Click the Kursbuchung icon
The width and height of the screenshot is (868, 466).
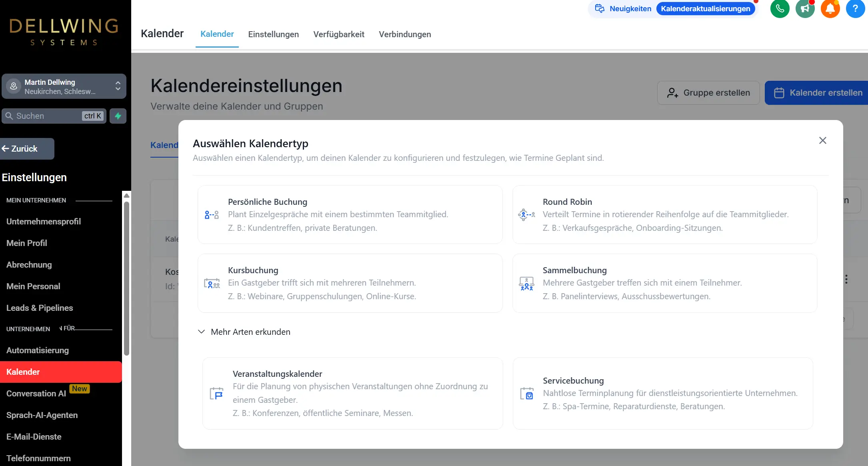pyautogui.click(x=212, y=283)
